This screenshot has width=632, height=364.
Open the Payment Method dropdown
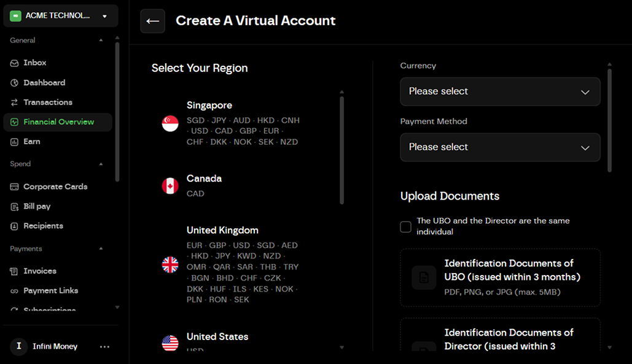tap(499, 147)
